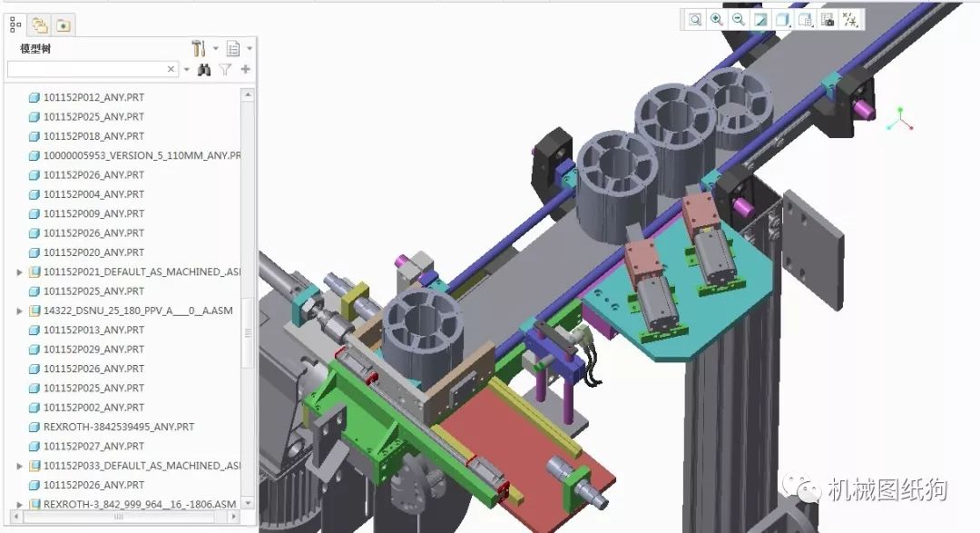The image size is (980, 533).
Task: Select the 101152P033_DEFAULT_AS_MACHINED assembly row
Action: [x=135, y=466]
